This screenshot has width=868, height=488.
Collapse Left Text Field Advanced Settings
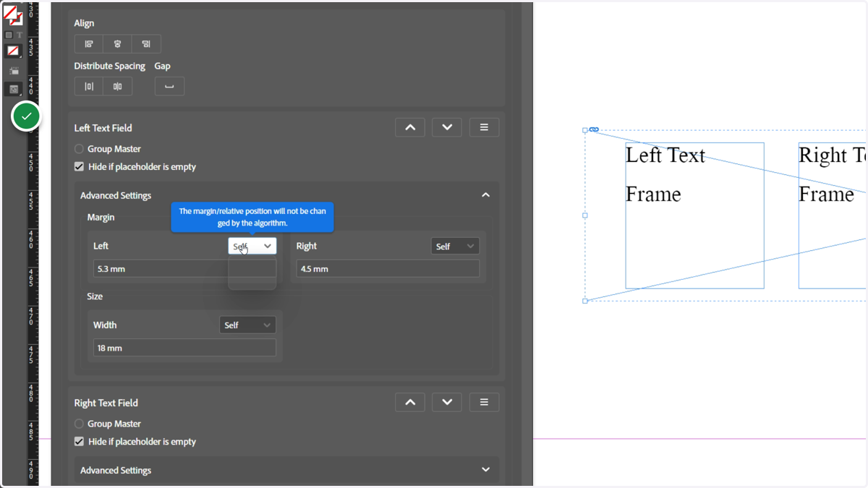pos(485,195)
